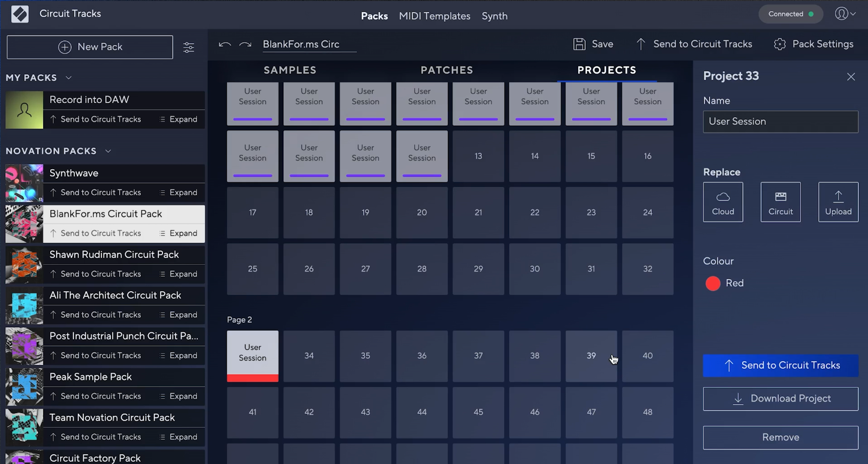This screenshot has height=464, width=868.
Task: Click the Peak Sample Pack artwork
Action: [24, 387]
